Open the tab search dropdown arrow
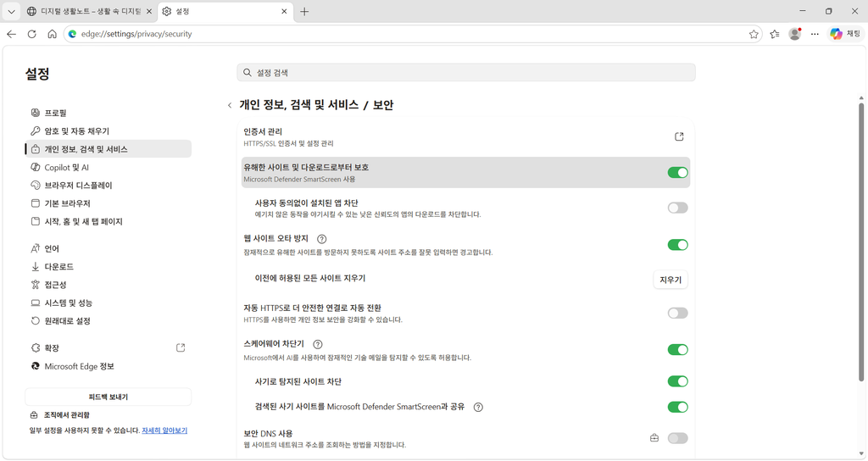The height and width of the screenshot is (461, 868). [11, 11]
